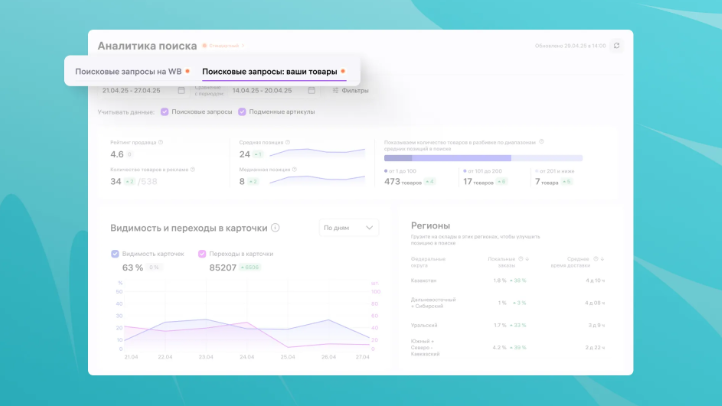Click the Средняя позиция sparkline chart
The width and height of the screenshot is (722, 406).
click(317, 152)
